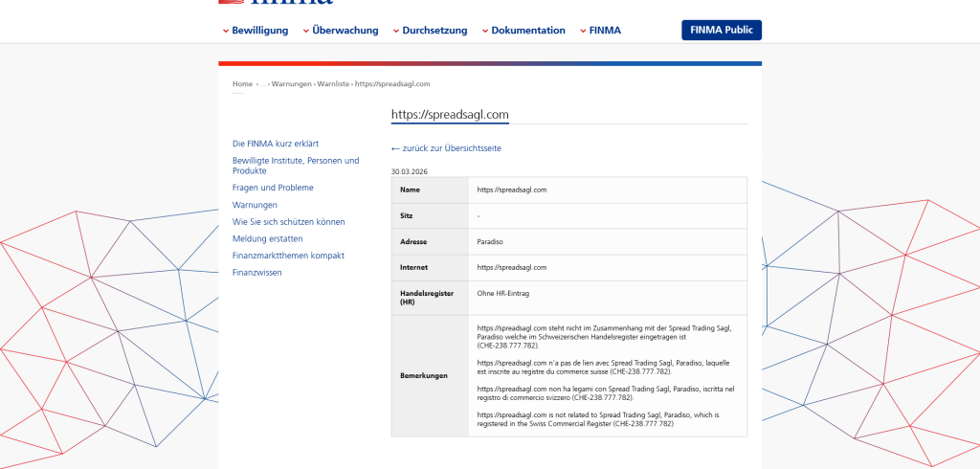980x469 pixels.
Task: Open the collapsed breadcrumb ellipsis
Action: [263, 84]
